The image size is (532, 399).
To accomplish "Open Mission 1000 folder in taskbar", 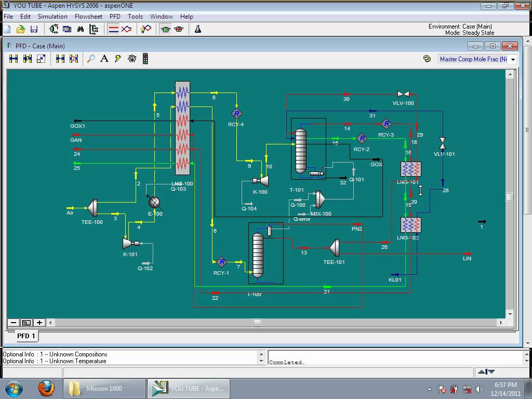I will click(104, 389).
